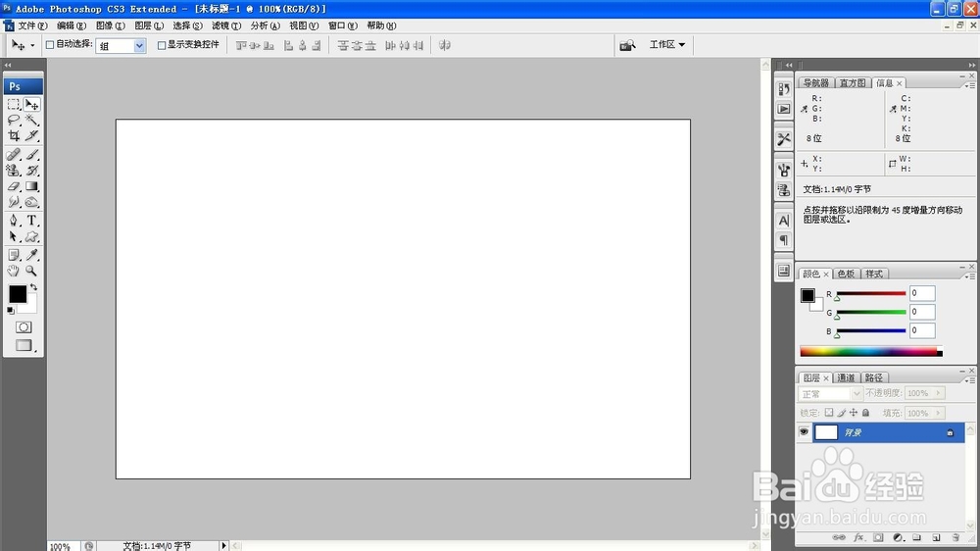This screenshot has height=551, width=980.
Task: Select the Lasso tool
Action: pyautogui.click(x=14, y=120)
